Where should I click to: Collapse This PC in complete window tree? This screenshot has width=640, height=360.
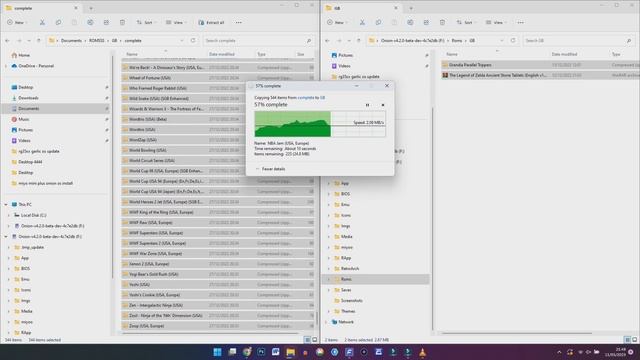coord(6,204)
